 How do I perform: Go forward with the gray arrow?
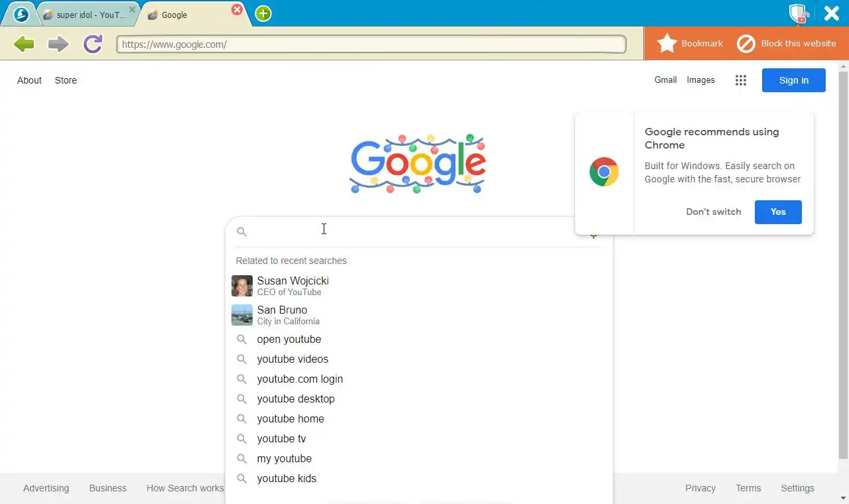[x=58, y=44]
